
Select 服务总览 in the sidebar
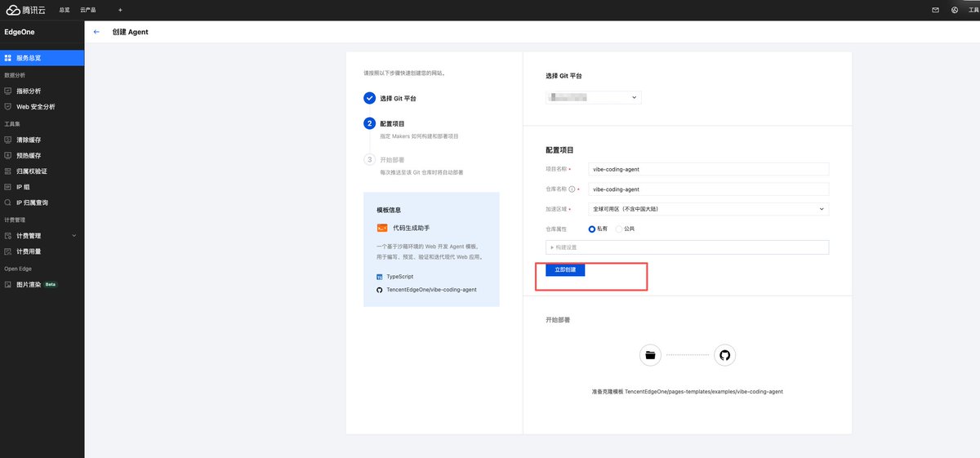pos(42,58)
